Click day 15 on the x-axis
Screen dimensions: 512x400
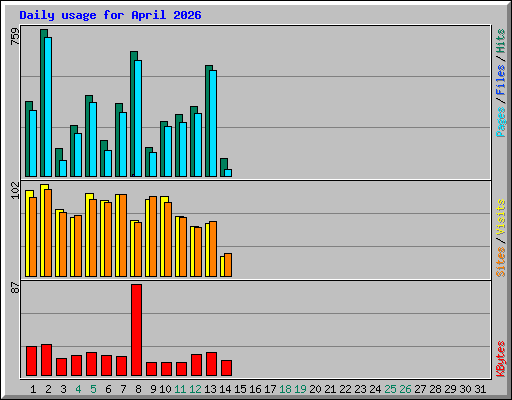240,389
